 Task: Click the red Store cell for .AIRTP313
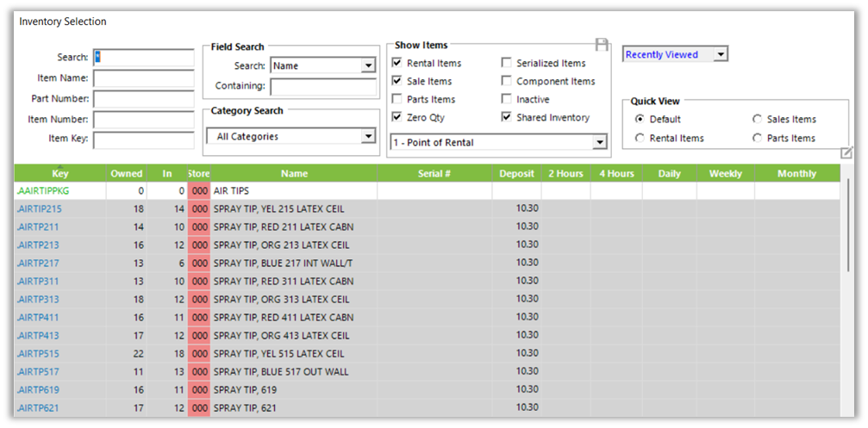(199, 299)
